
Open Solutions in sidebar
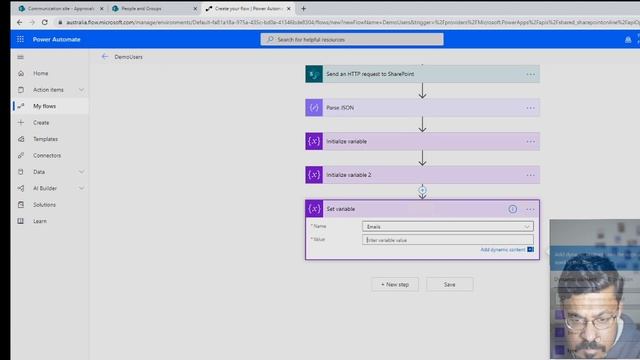pyautogui.click(x=44, y=204)
